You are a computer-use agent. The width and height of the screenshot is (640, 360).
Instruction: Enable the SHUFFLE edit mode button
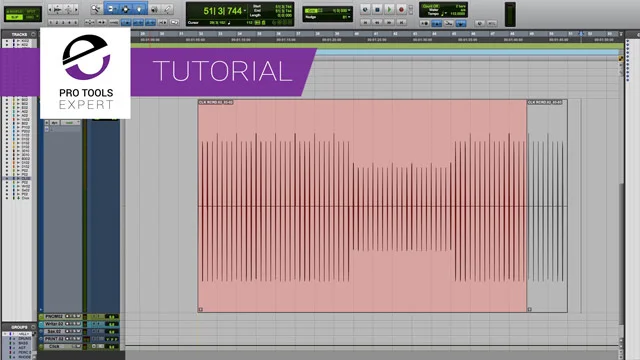[x=15, y=12]
